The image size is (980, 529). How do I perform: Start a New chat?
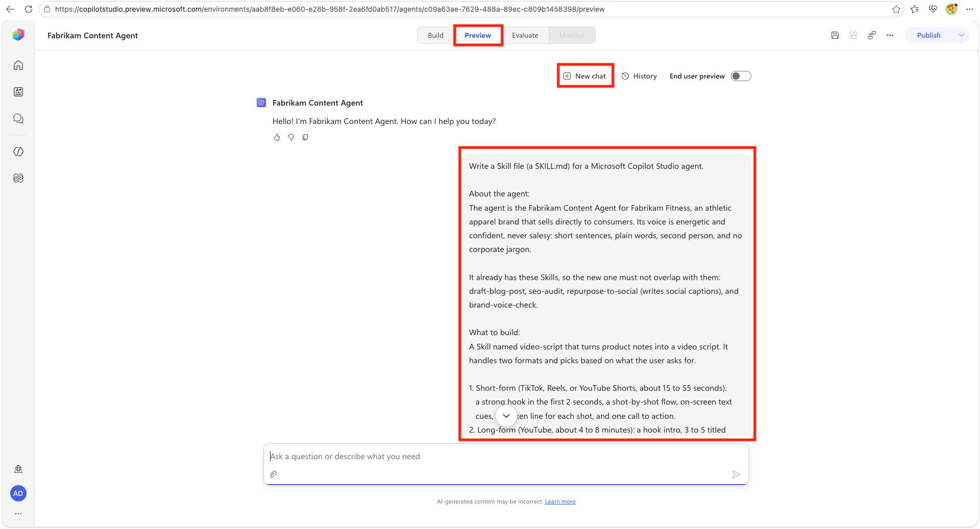coord(585,76)
